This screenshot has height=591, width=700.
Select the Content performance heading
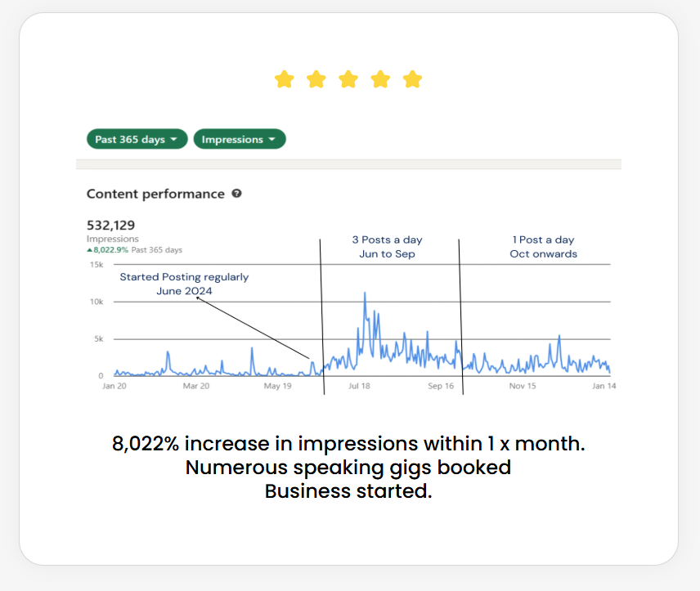[x=155, y=194]
